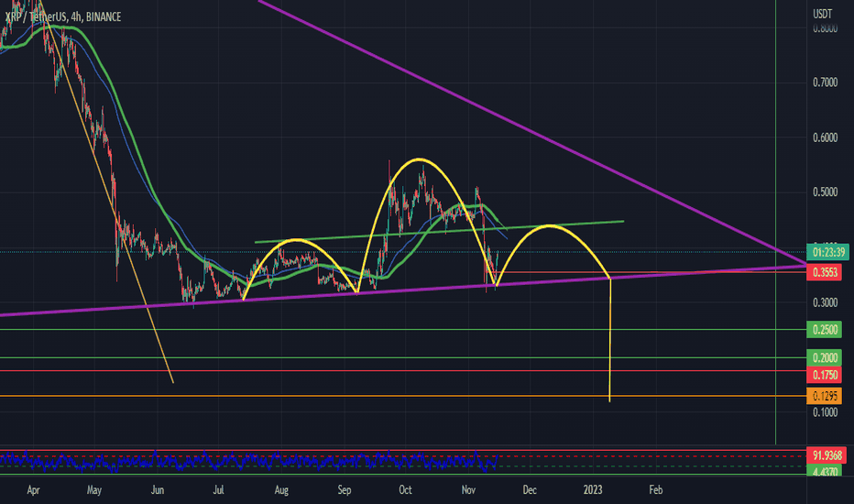Screen dimensions: 854x504
Task: Click Feb on the time axis
Action: tap(656, 490)
